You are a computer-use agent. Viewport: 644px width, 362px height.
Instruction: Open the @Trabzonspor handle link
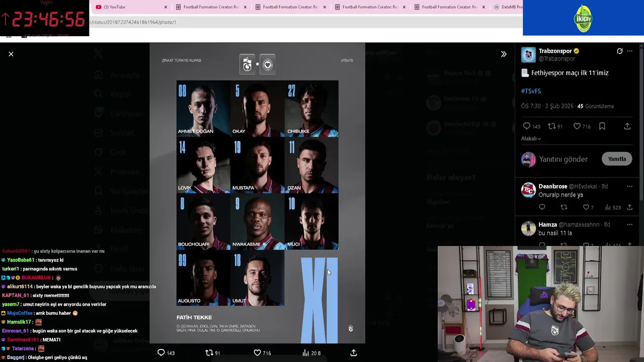[x=556, y=59]
